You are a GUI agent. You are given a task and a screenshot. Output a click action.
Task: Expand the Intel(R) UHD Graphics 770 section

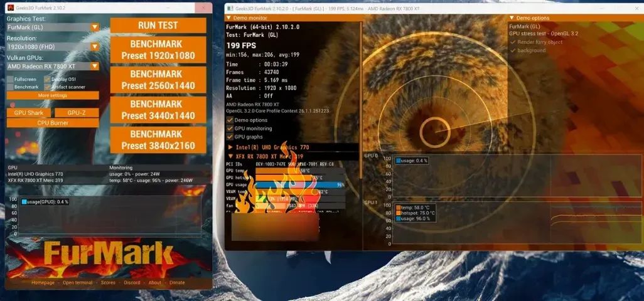pyautogui.click(x=231, y=147)
